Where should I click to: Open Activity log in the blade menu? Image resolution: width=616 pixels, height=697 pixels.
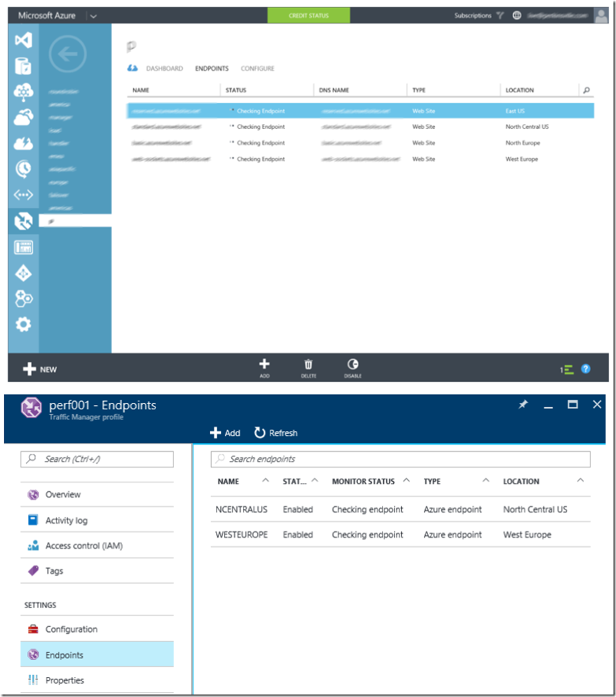(97, 520)
